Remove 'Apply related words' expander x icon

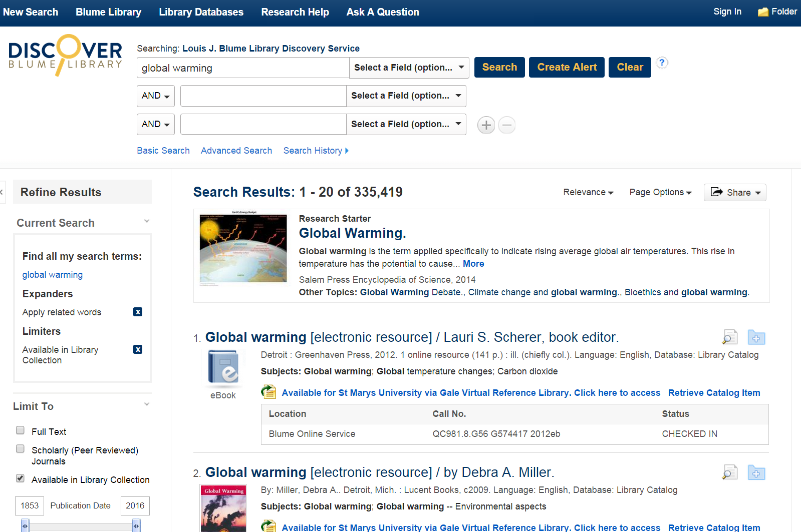(138, 312)
